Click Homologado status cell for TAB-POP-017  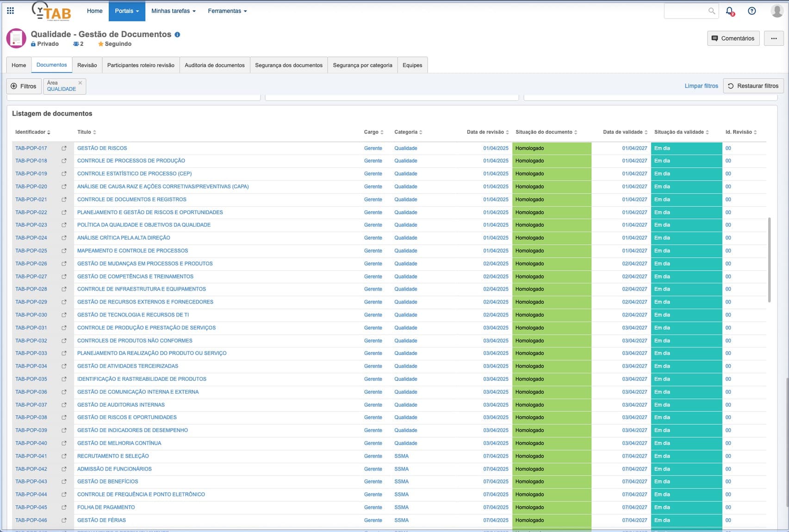point(552,148)
